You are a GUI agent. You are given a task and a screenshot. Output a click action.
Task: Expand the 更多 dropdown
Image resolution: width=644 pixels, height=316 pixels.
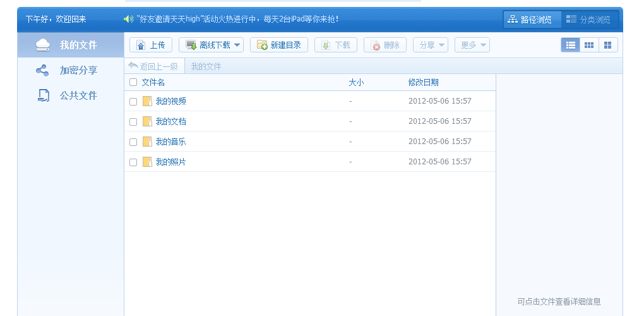click(472, 45)
